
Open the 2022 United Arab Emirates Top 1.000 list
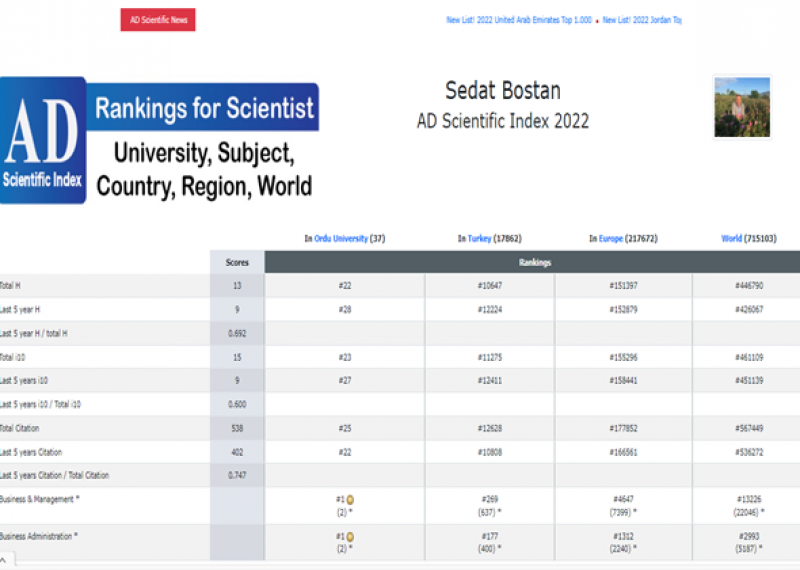point(518,20)
